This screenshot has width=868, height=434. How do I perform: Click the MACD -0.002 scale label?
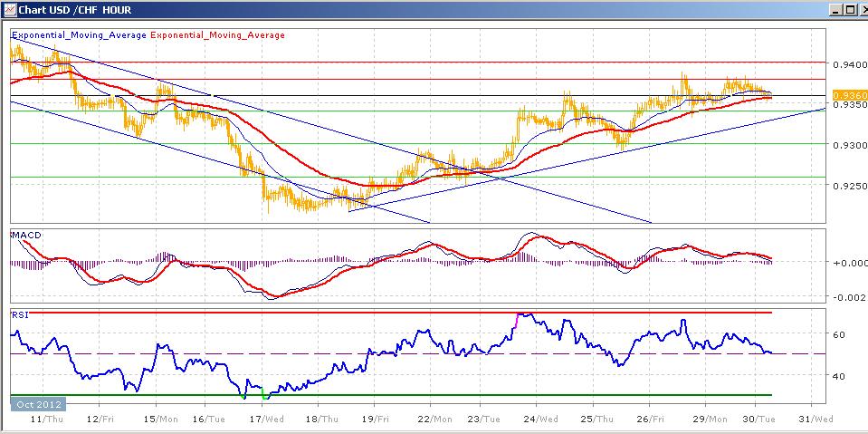coord(847,297)
